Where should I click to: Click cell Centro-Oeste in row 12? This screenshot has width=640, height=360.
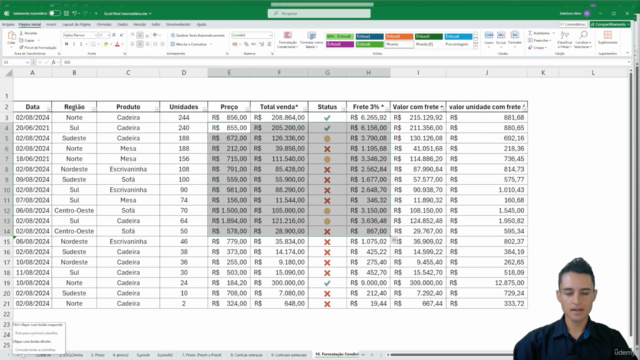(x=74, y=211)
